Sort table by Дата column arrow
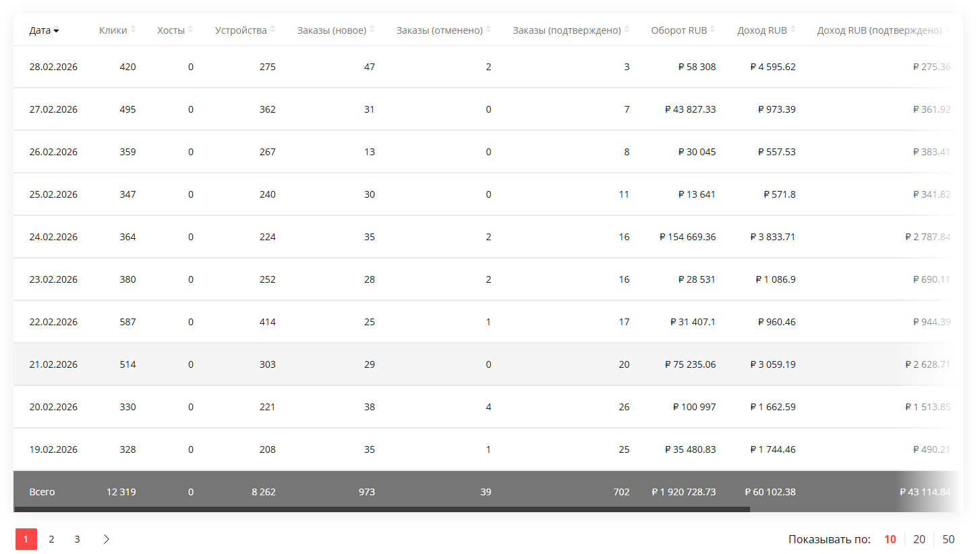 pyautogui.click(x=57, y=30)
